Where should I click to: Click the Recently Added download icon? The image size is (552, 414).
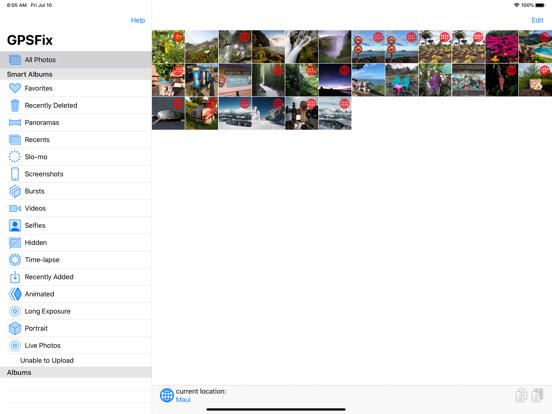click(x=15, y=277)
